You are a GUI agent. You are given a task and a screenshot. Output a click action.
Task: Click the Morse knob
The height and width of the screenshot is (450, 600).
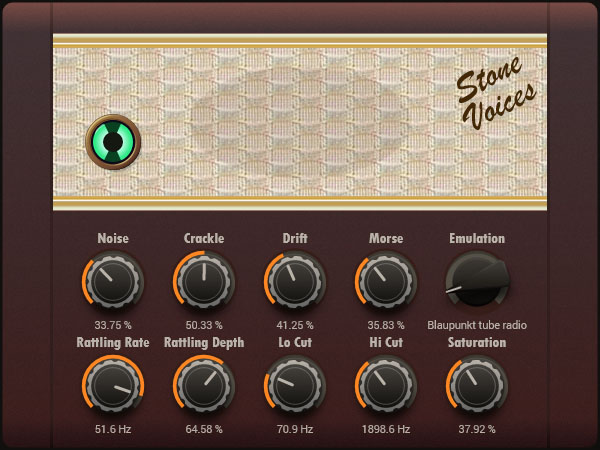pyautogui.click(x=386, y=281)
